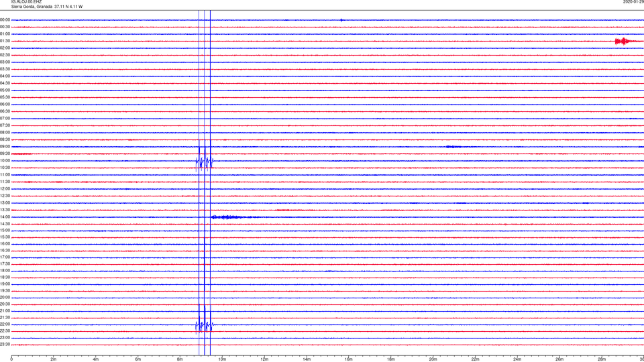Click the 12m tick label on the time axis
This screenshot has width=644, height=362.
click(x=264, y=359)
